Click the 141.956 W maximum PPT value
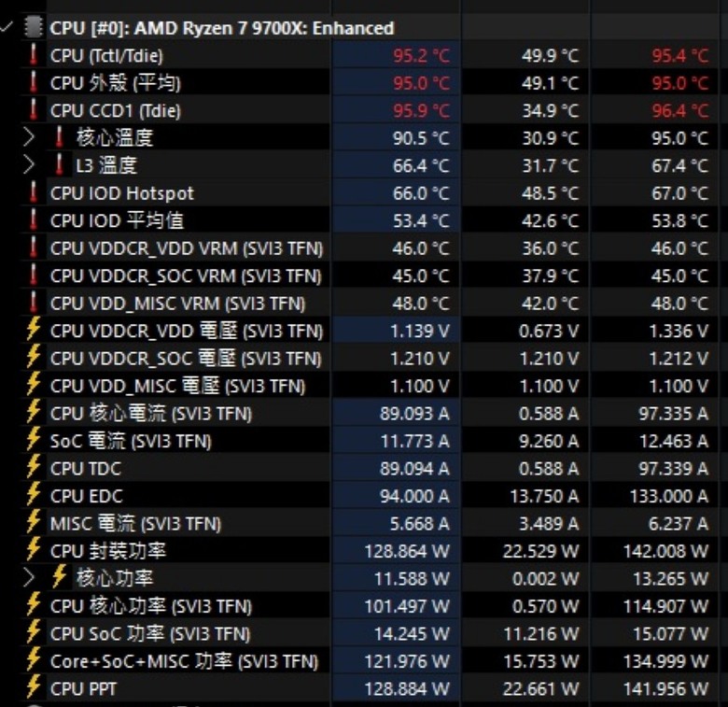This screenshot has height=707, width=728. pos(665,689)
